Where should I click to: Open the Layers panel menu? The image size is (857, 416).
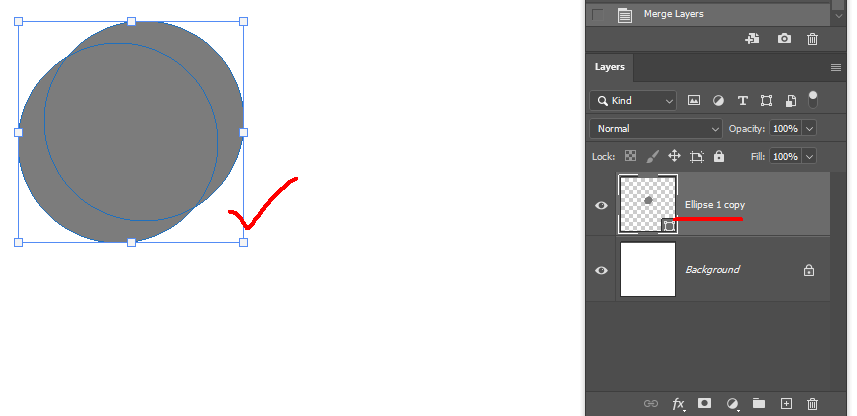[x=836, y=68]
